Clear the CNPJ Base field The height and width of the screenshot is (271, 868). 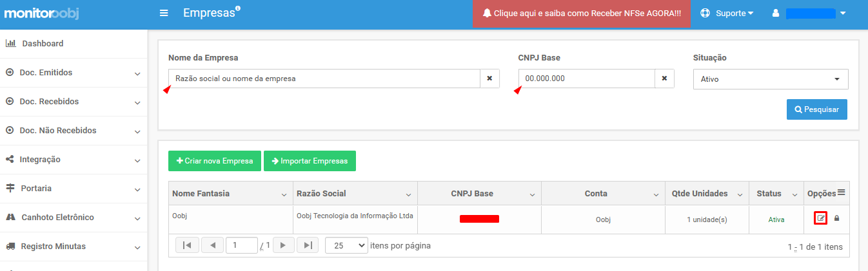coord(664,79)
